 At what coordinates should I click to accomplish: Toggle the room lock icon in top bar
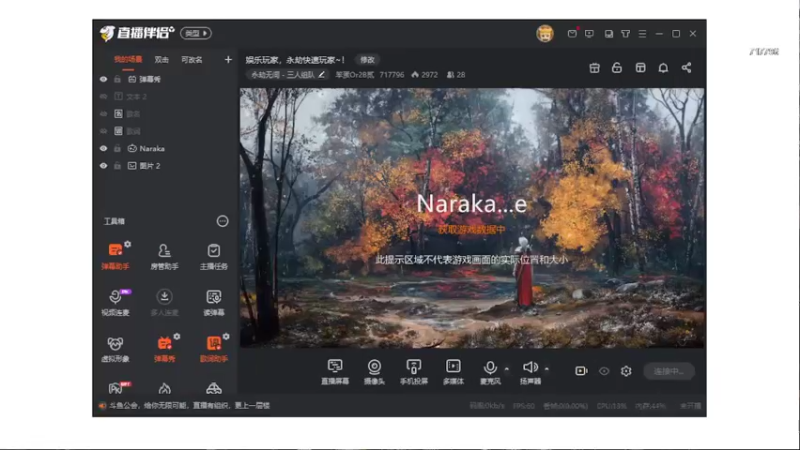pos(617,68)
